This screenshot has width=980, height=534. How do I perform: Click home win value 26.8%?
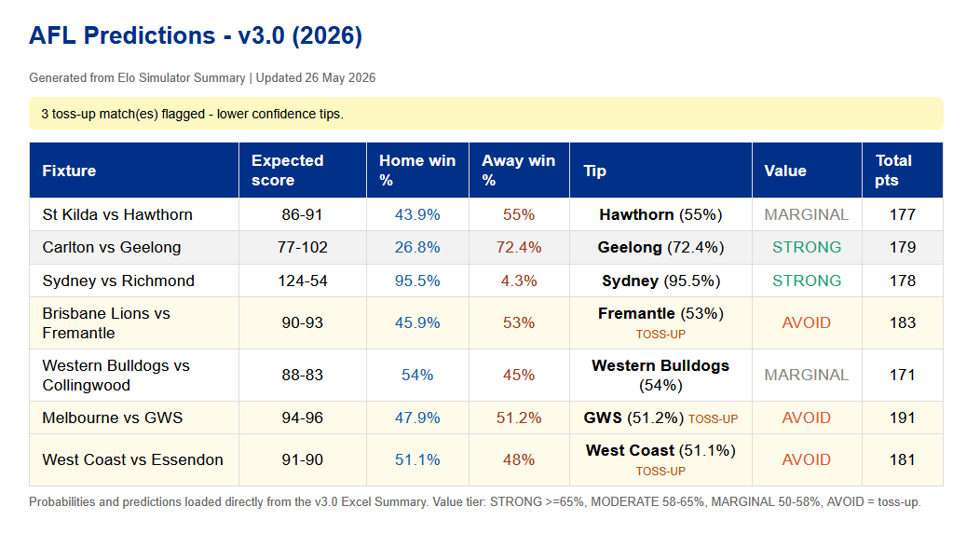(417, 248)
